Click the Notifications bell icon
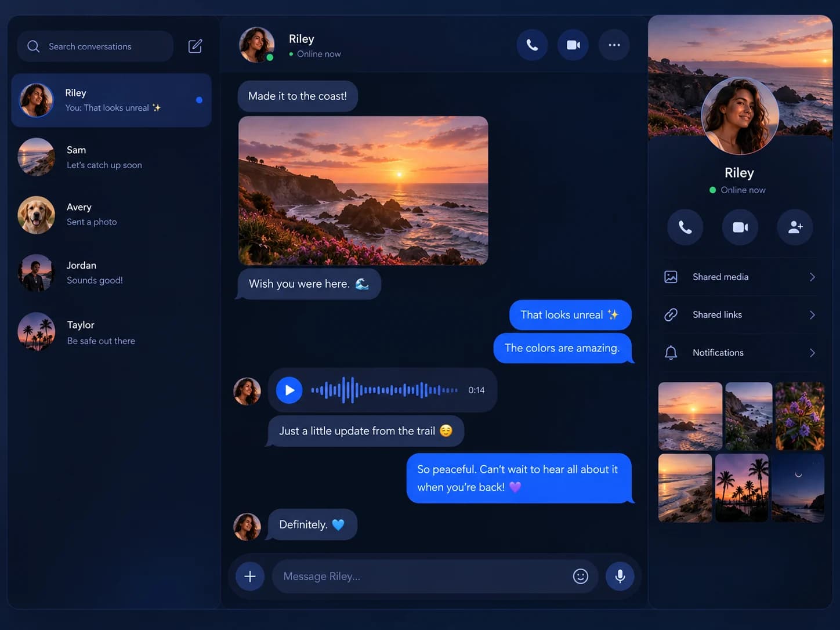This screenshot has height=630, width=840. (671, 353)
